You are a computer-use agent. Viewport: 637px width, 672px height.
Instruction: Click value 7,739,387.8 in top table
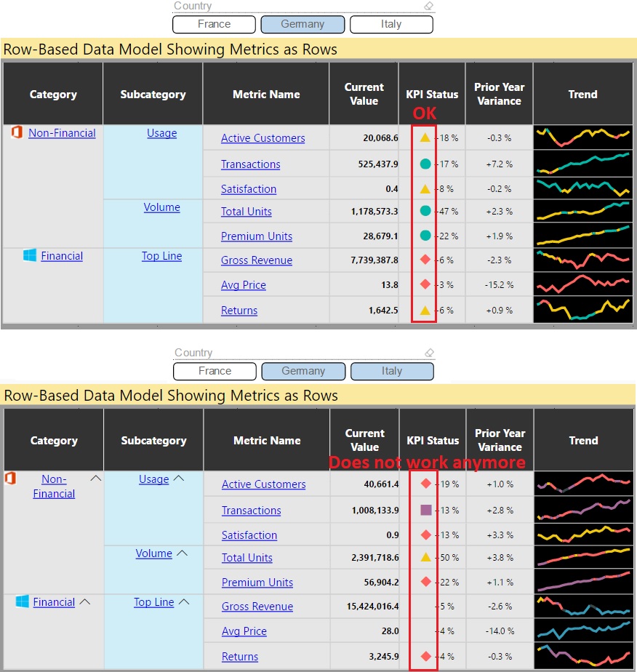pos(374,260)
